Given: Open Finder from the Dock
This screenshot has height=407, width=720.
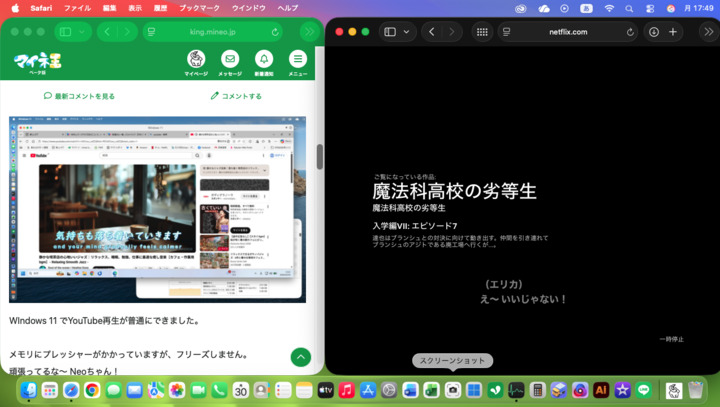Looking at the screenshot, I should 28,390.
